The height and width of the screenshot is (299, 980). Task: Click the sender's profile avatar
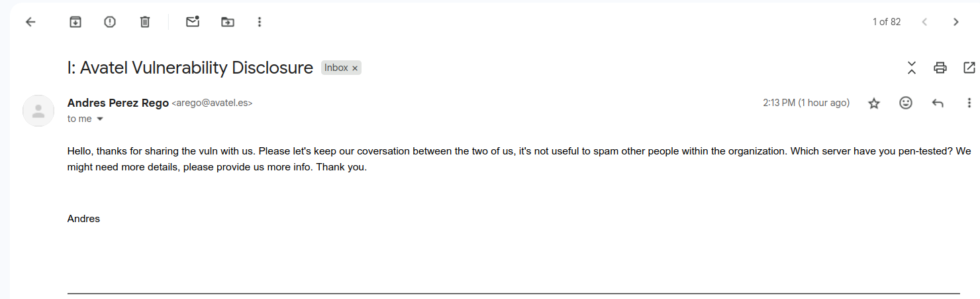coord(38,111)
